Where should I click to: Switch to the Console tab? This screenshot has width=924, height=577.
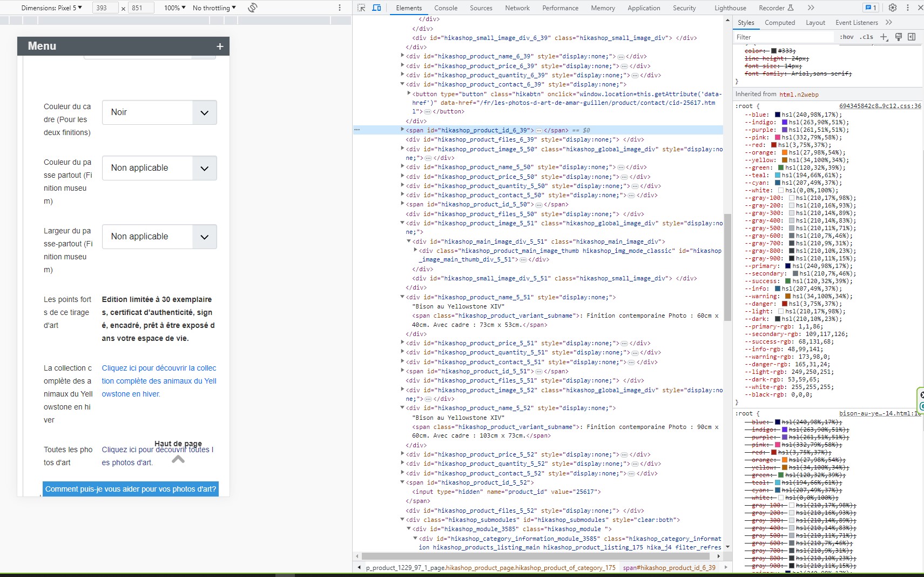coord(446,8)
